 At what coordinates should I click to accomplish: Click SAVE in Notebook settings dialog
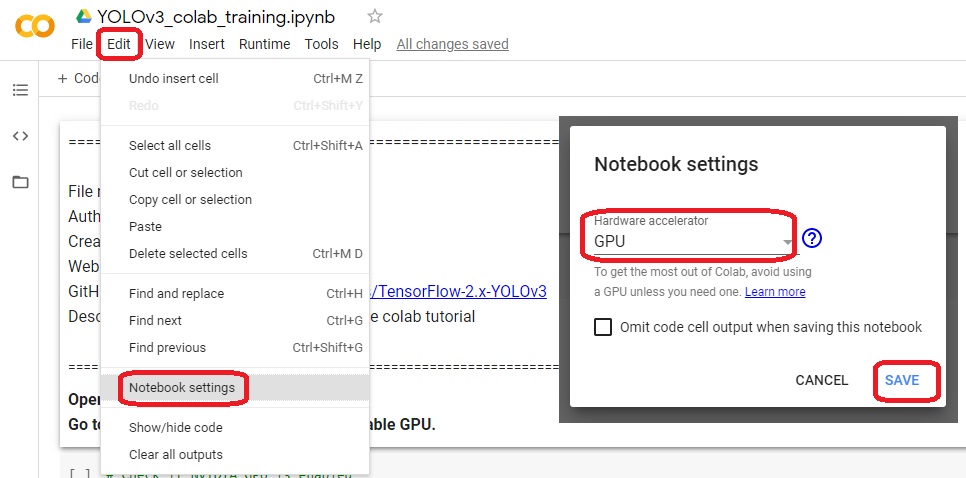902,380
